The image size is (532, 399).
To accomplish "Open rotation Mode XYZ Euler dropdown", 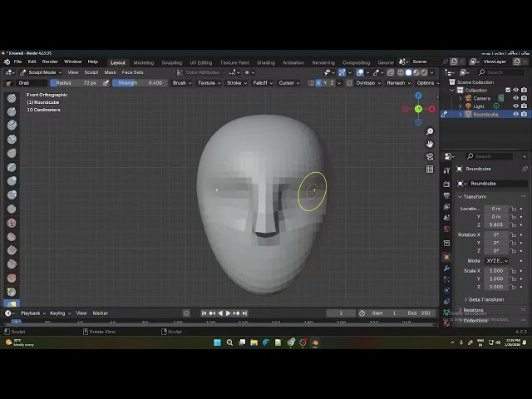I will [x=497, y=261].
